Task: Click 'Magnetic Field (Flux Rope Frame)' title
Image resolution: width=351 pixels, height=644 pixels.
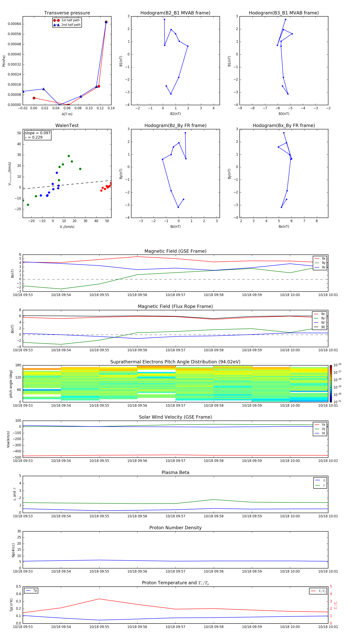Action: pos(175,307)
